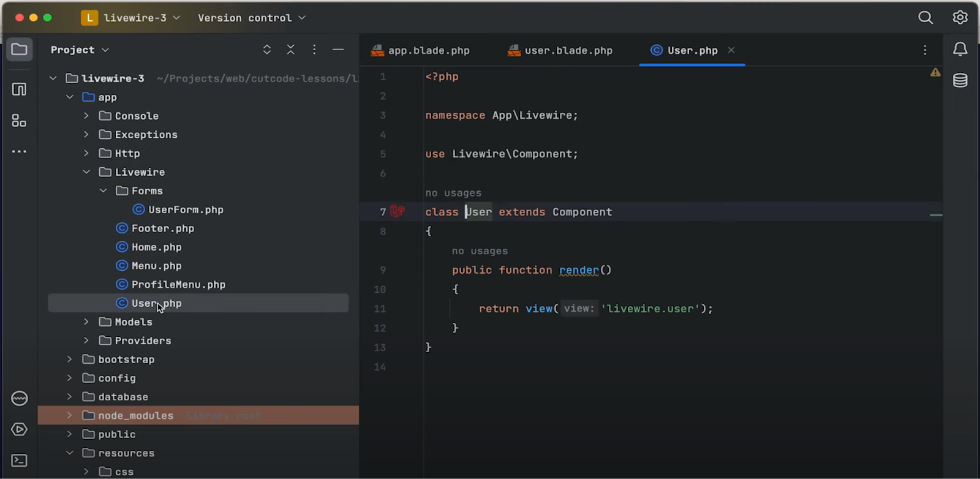Expand selected tree nodes in Project panel
Screen dimensions: 980x479
(267, 50)
